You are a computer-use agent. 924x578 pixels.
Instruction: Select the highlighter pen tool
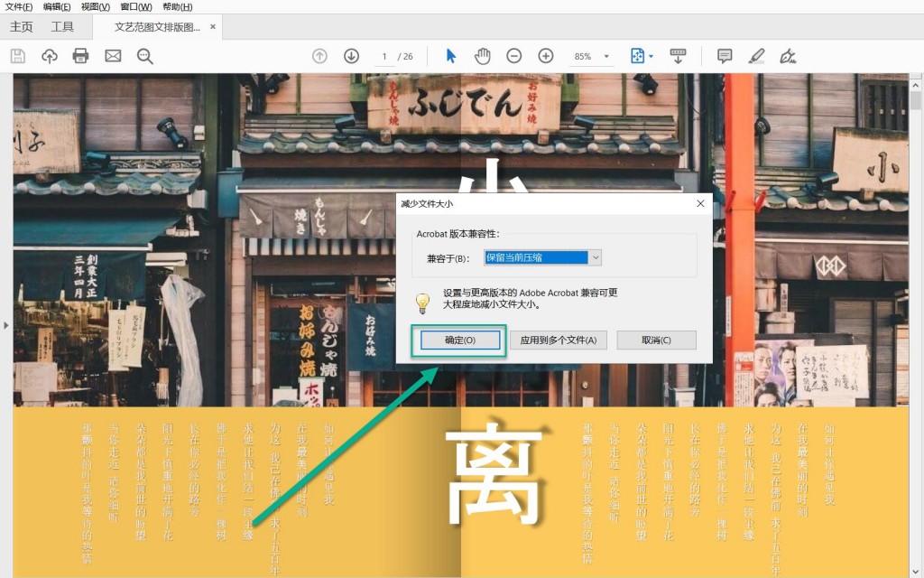pyautogui.click(x=756, y=56)
